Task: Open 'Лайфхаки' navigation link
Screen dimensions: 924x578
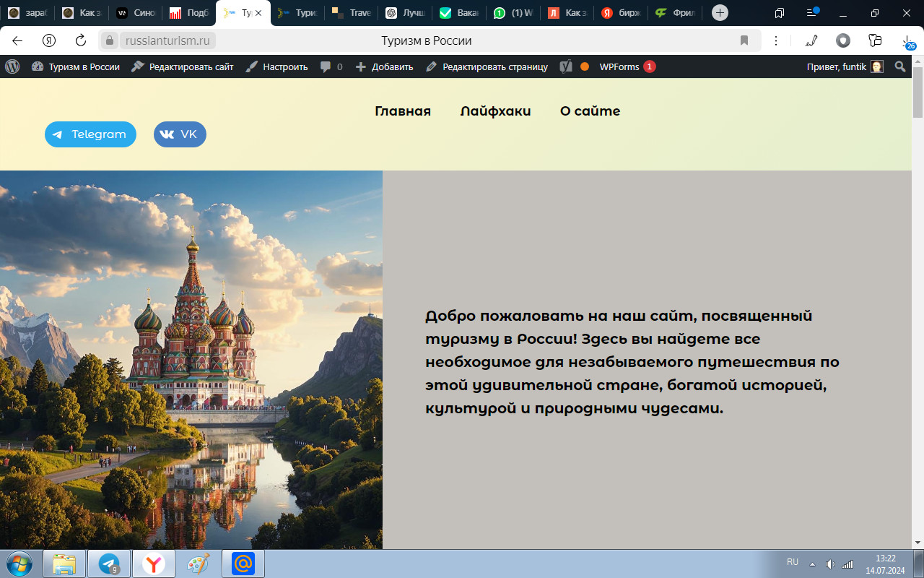Action: [x=495, y=111]
